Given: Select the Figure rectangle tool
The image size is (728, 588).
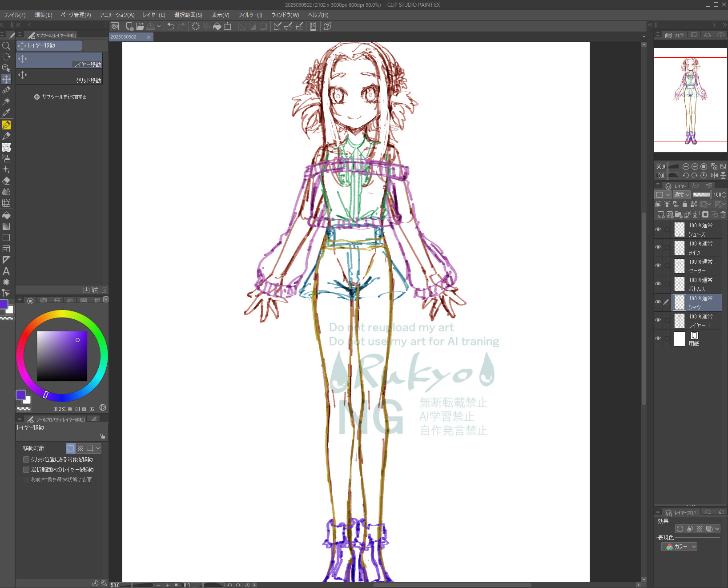Looking at the screenshot, I should pos(6,238).
